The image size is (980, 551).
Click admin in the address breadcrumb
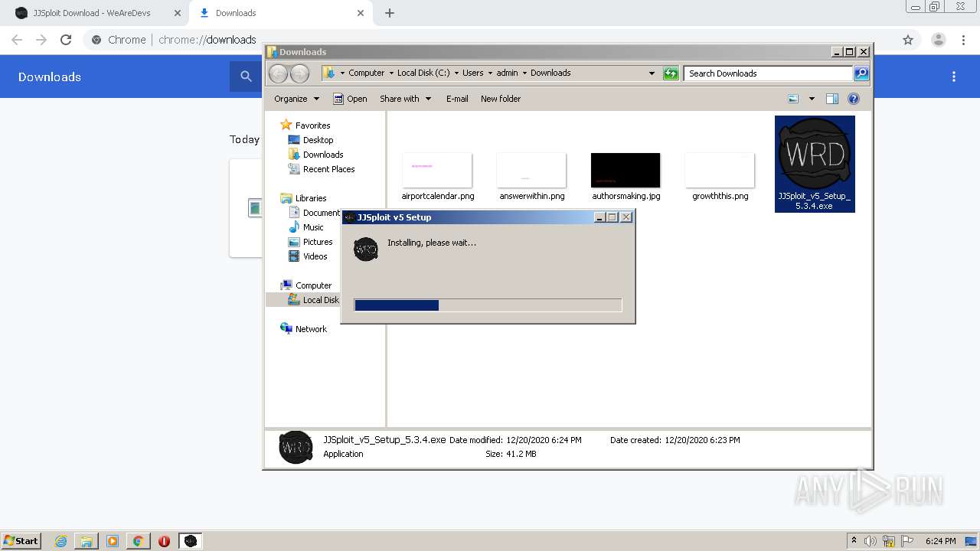click(507, 73)
